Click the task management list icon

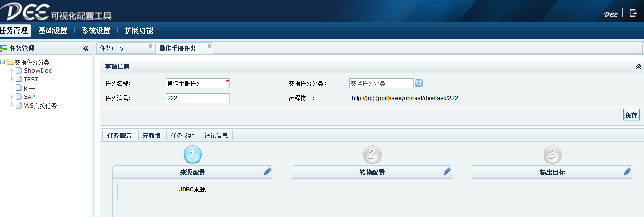pyautogui.click(x=4, y=48)
